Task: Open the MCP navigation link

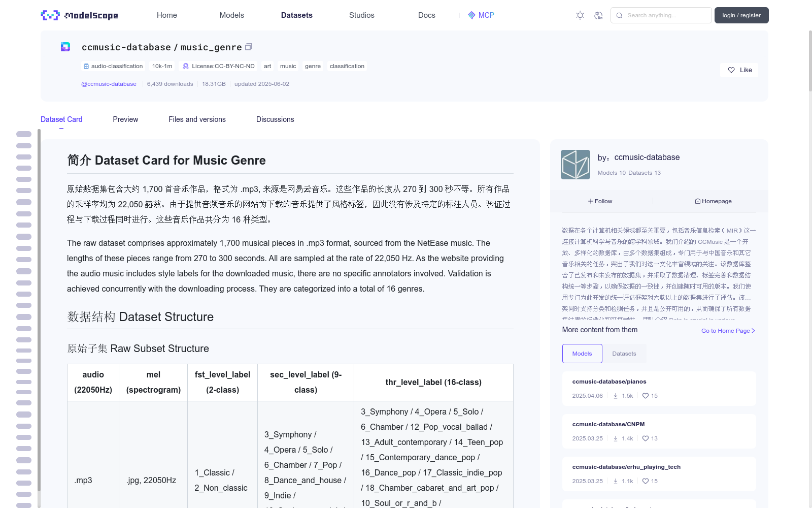Action: [481, 15]
